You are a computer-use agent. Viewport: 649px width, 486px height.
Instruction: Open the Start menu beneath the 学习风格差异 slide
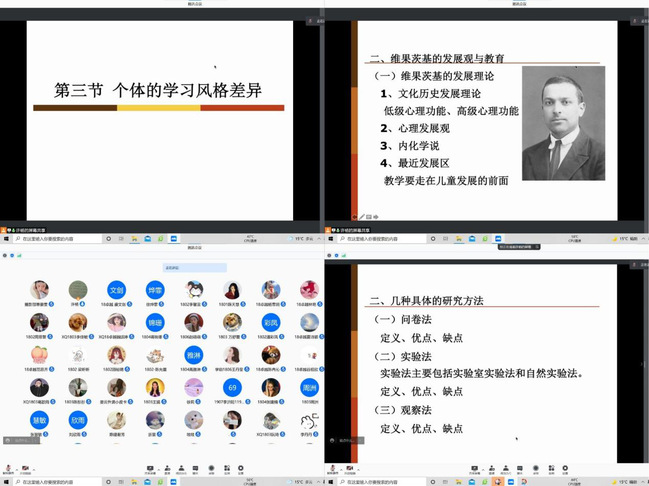tap(4, 239)
